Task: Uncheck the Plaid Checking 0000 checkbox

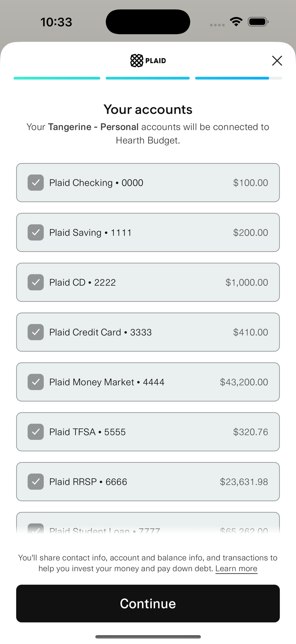Action: (x=36, y=183)
